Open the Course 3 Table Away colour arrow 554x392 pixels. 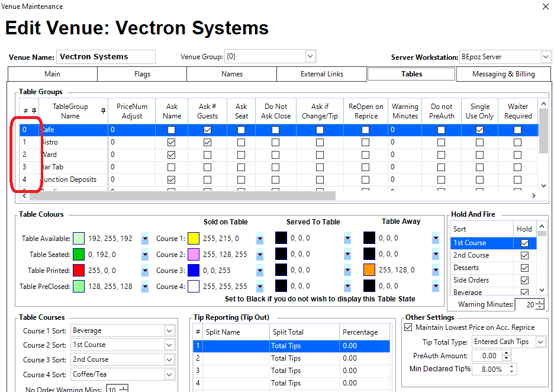(x=436, y=270)
